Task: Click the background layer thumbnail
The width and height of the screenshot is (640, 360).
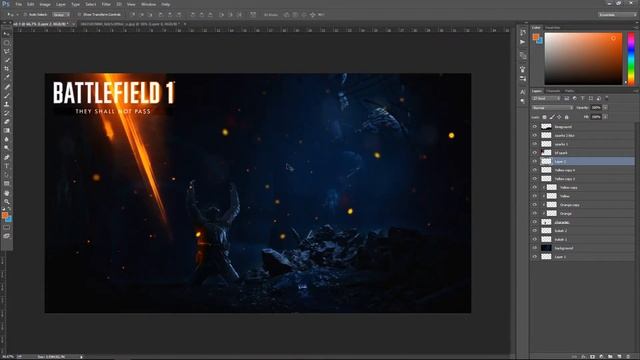Action: point(546,248)
